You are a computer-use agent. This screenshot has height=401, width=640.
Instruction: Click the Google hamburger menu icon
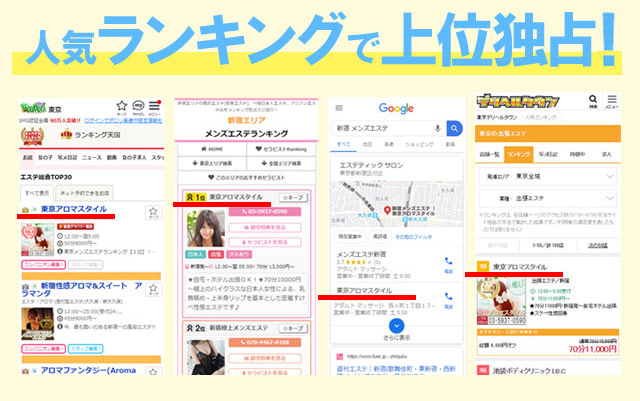339,108
